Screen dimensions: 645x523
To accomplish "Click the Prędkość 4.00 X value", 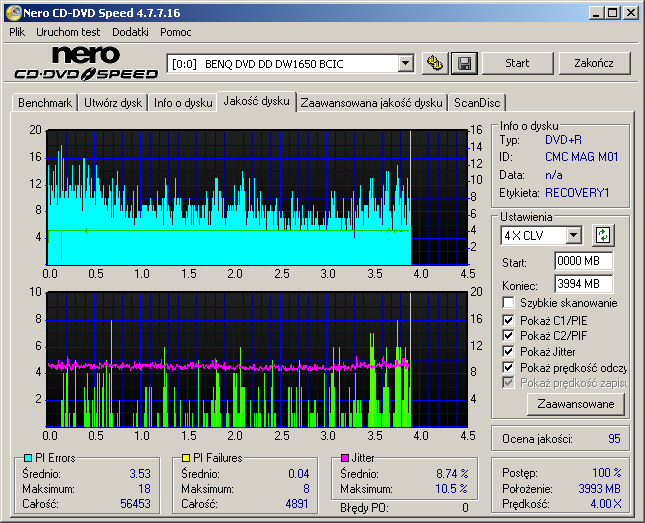I will tap(606, 504).
